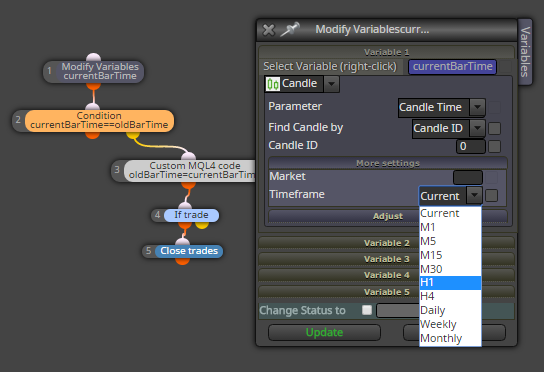Click yellow output connector of Condition block

click(133, 135)
